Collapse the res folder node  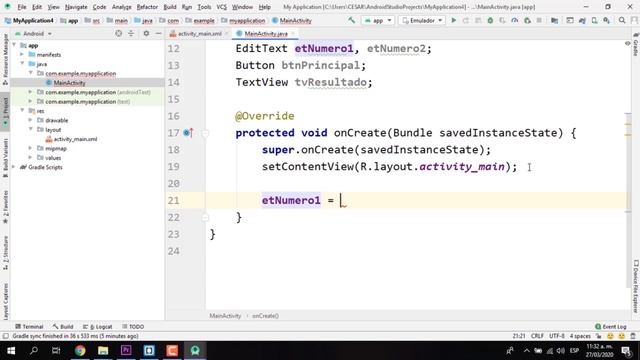point(22,111)
